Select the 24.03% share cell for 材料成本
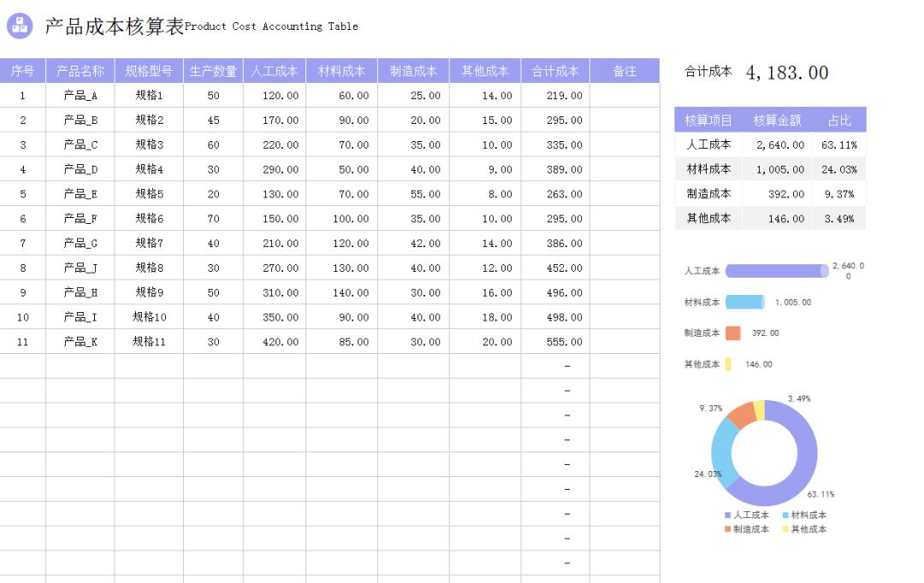The image size is (924, 583). [840, 169]
